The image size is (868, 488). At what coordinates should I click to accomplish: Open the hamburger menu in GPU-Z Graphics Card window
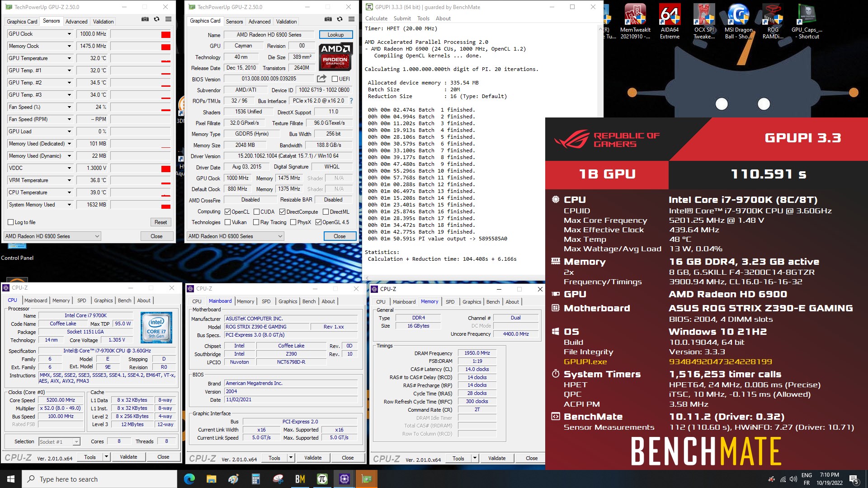[x=351, y=19]
